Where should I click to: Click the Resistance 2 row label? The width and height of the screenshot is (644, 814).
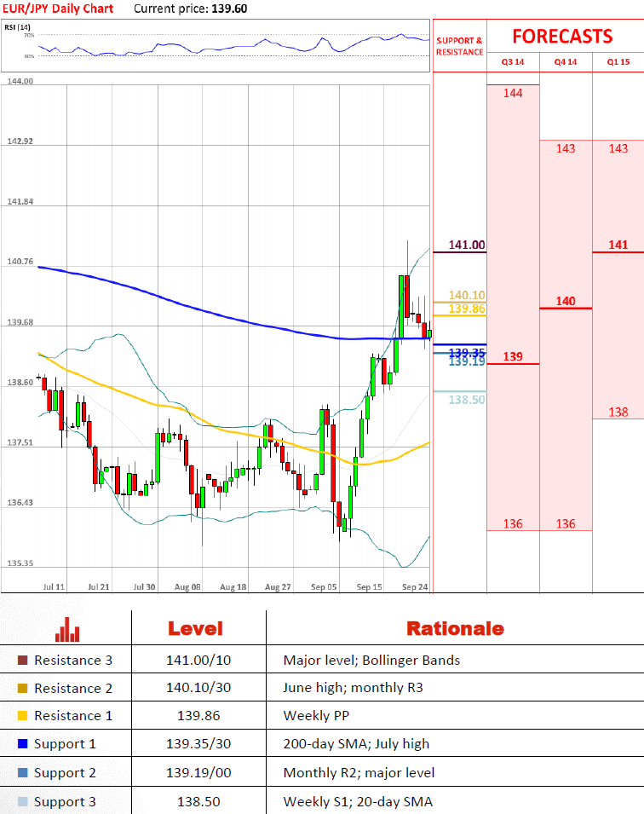73,689
